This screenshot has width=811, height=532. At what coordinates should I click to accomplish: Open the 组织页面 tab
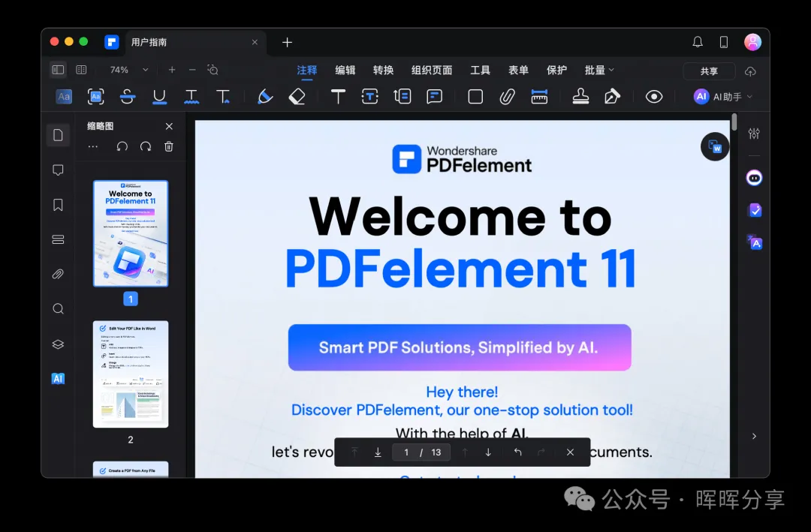432,71
